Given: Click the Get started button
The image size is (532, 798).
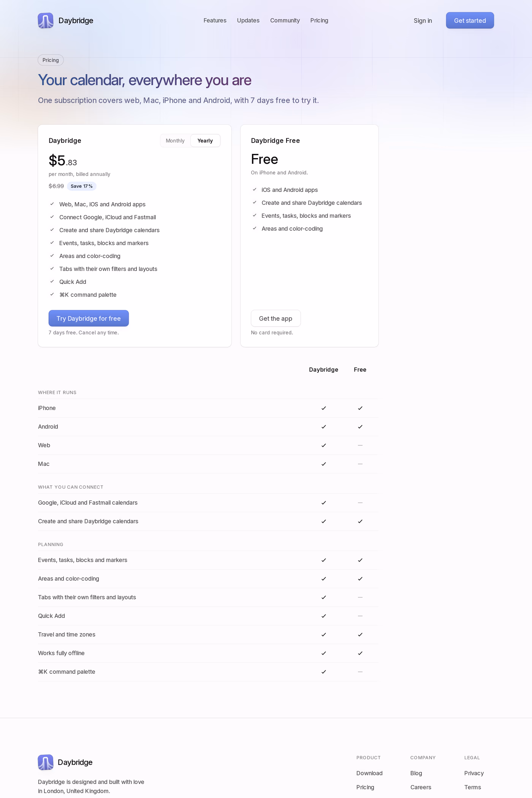Looking at the screenshot, I should 470,21.
